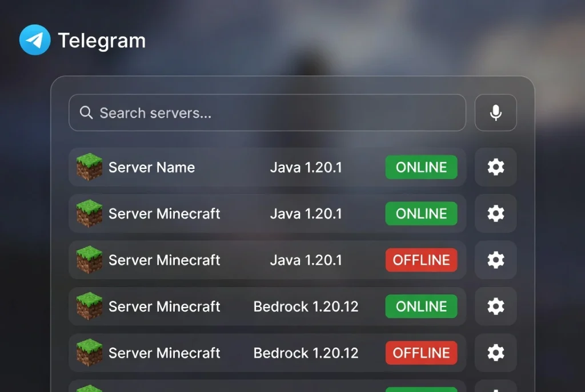The image size is (585, 392).
Task: Click ONLINE badge of Bedrock Server Minecraft
Action: pyautogui.click(x=421, y=306)
